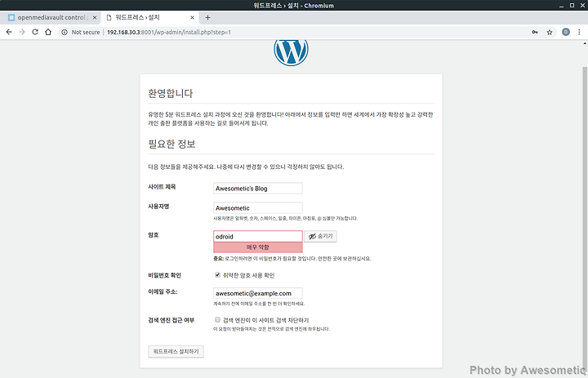Open saved password key icon
The height and width of the screenshot is (378, 588).
coord(535,33)
